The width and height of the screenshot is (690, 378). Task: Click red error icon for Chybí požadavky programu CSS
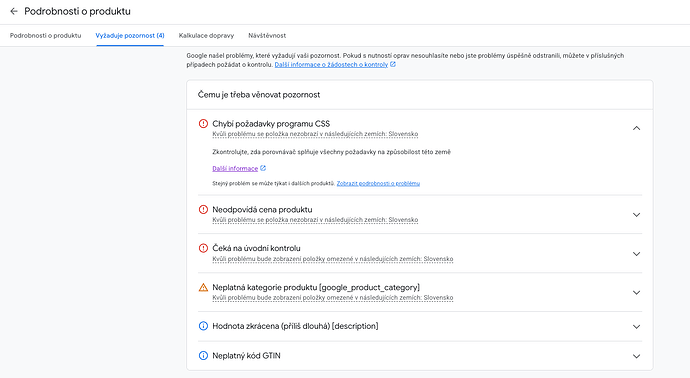[x=203, y=124]
